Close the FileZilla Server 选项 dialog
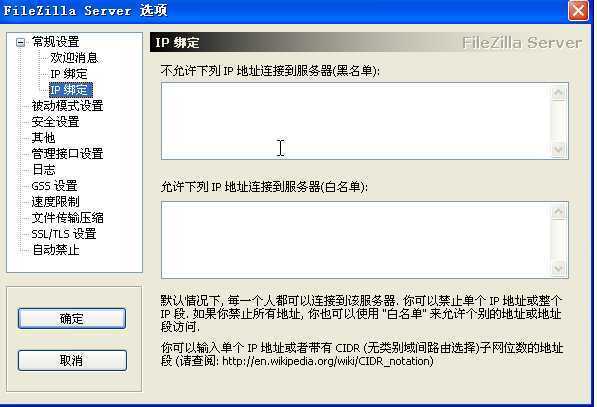 (x=578, y=10)
